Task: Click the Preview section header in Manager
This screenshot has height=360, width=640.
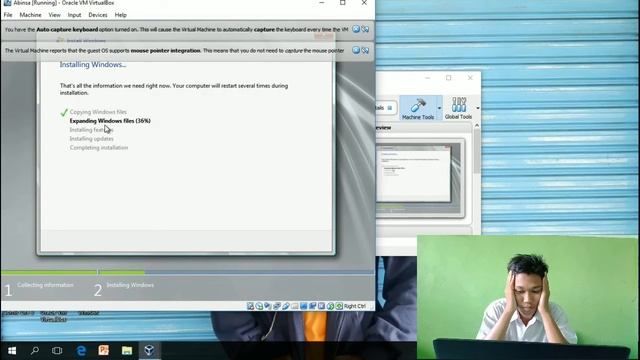Action: 423,128
